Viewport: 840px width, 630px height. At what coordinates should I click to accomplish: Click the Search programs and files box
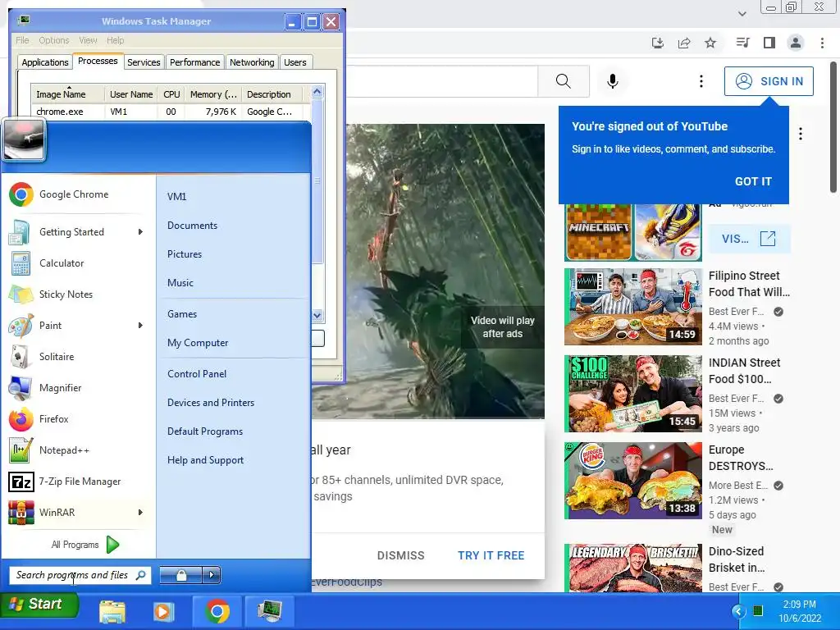click(x=80, y=575)
